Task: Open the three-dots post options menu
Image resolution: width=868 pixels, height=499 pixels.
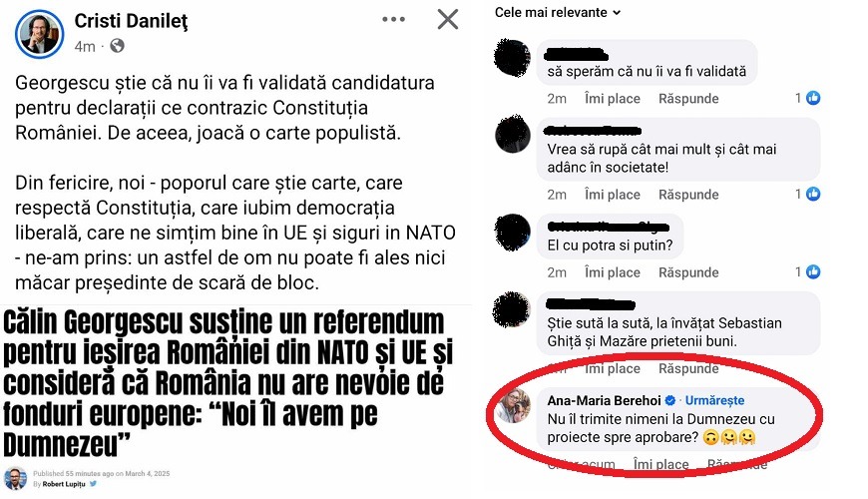Action: [x=393, y=19]
